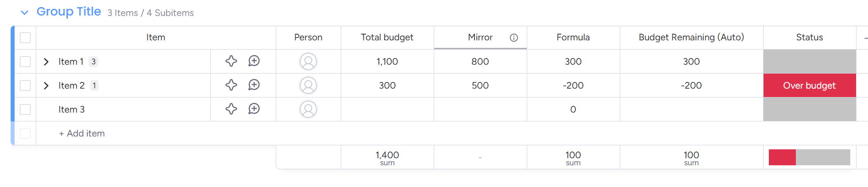Click the Budget Remaining (Auto) column header

(x=691, y=38)
